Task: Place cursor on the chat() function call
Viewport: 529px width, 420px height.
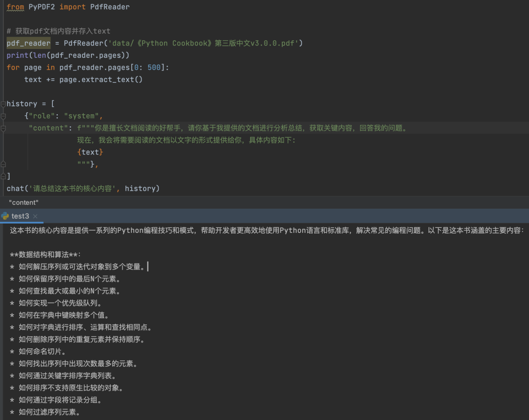Action: tap(16, 189)
